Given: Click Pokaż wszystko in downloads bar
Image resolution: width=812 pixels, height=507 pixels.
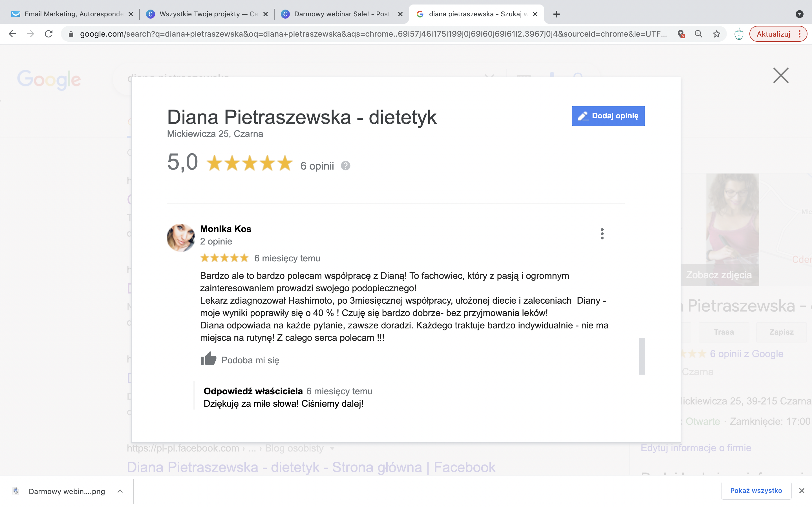Looking at the screenshot, I should pyautogui.click(x=756, y=491).
